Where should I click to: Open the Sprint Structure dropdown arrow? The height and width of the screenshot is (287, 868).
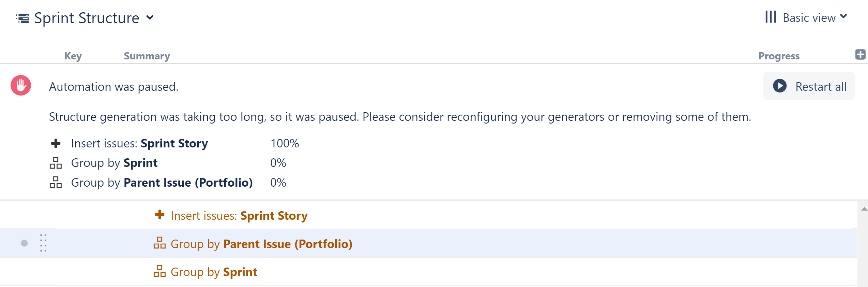click(150, 18)
